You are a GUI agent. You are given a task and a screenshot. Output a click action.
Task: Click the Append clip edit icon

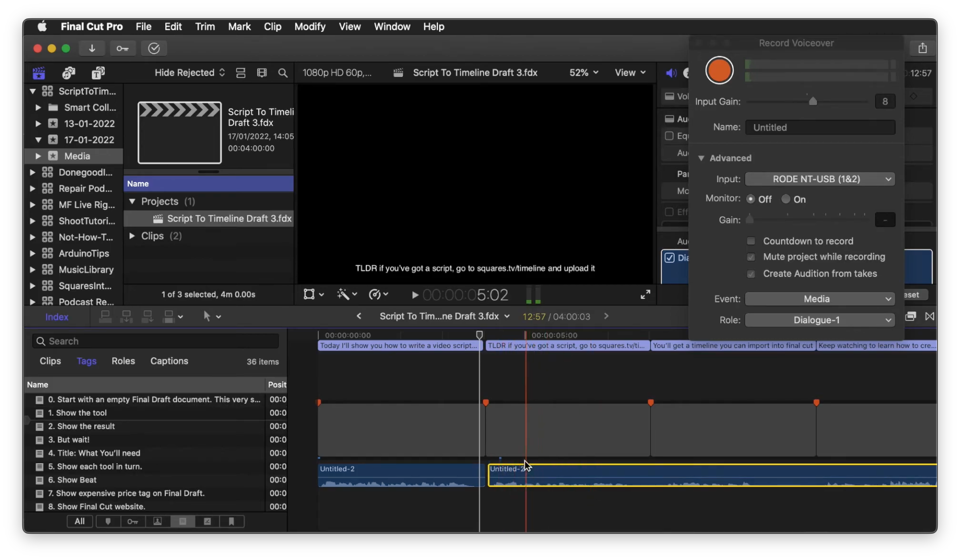(147, 317)
